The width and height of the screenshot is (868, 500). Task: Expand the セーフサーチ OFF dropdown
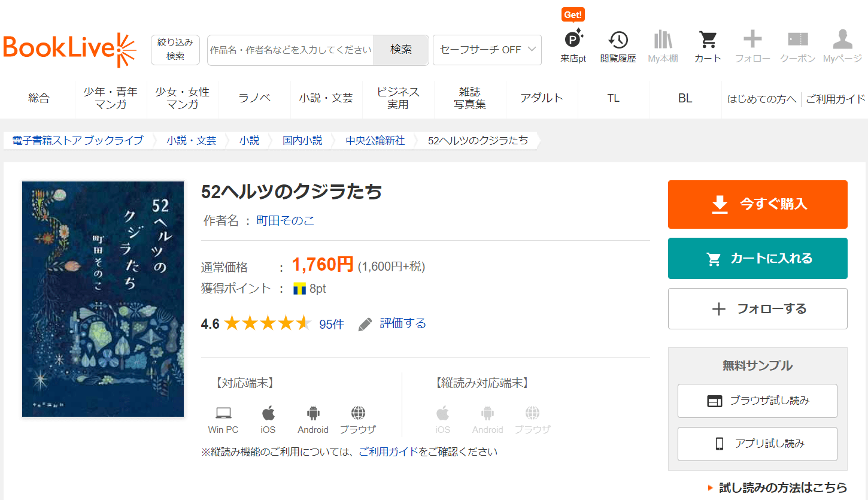point(487,50)
